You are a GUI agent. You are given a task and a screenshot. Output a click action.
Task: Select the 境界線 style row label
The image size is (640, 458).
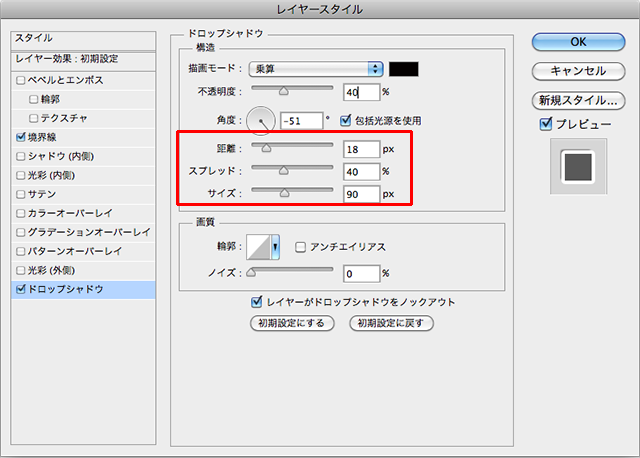click(x=42, y=137)
